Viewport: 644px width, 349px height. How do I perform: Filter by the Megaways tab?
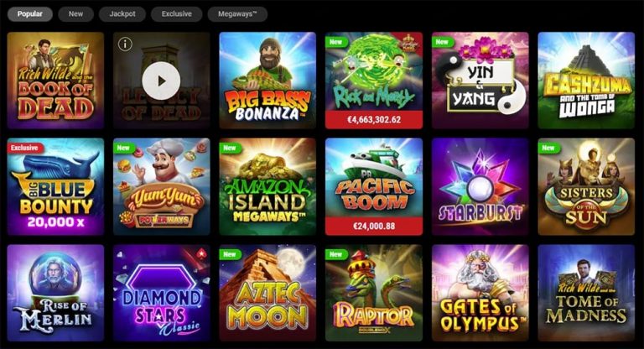pyautogui.click(x=237, y=14)
